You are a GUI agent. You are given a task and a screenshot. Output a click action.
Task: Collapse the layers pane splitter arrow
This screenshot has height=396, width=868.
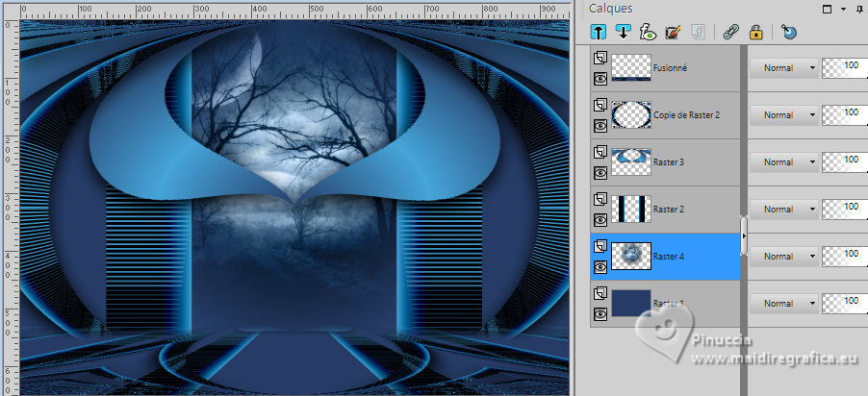pos(744,236)
